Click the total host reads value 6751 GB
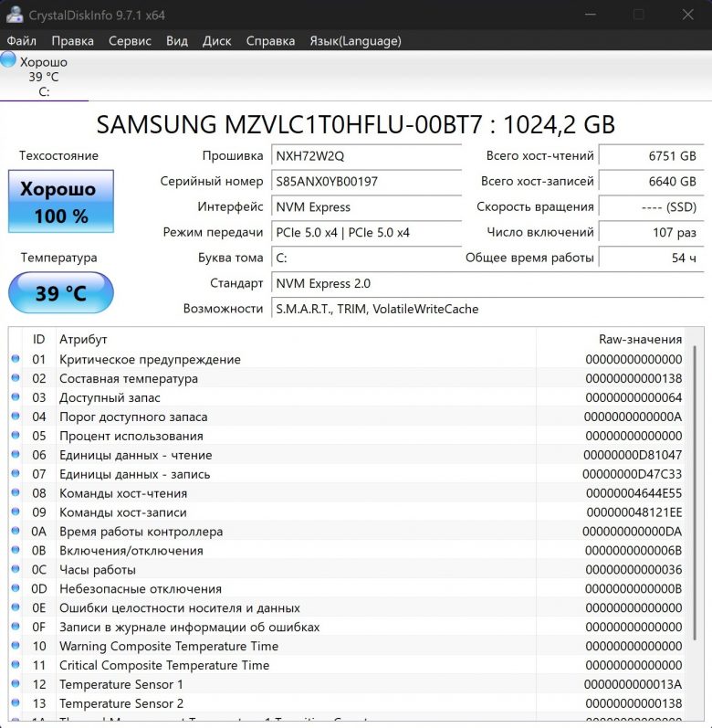The height and width of the screenshot is (728, 712). [x=652, y=156]
